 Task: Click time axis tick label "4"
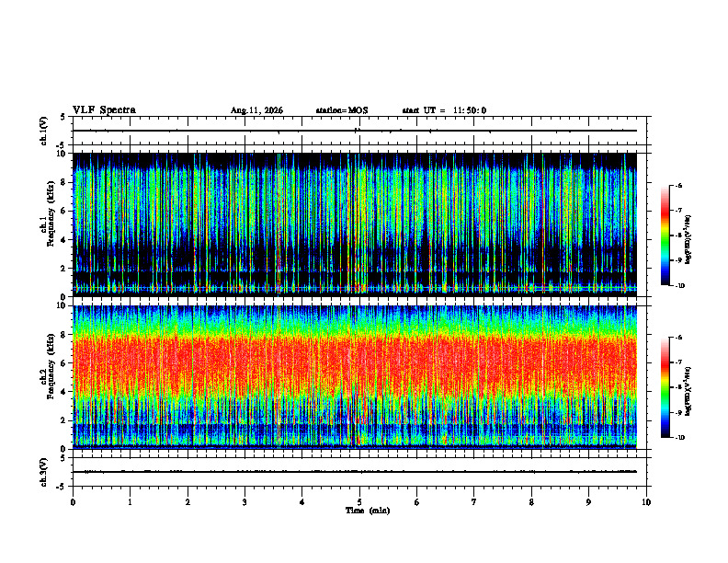[302, 502]
